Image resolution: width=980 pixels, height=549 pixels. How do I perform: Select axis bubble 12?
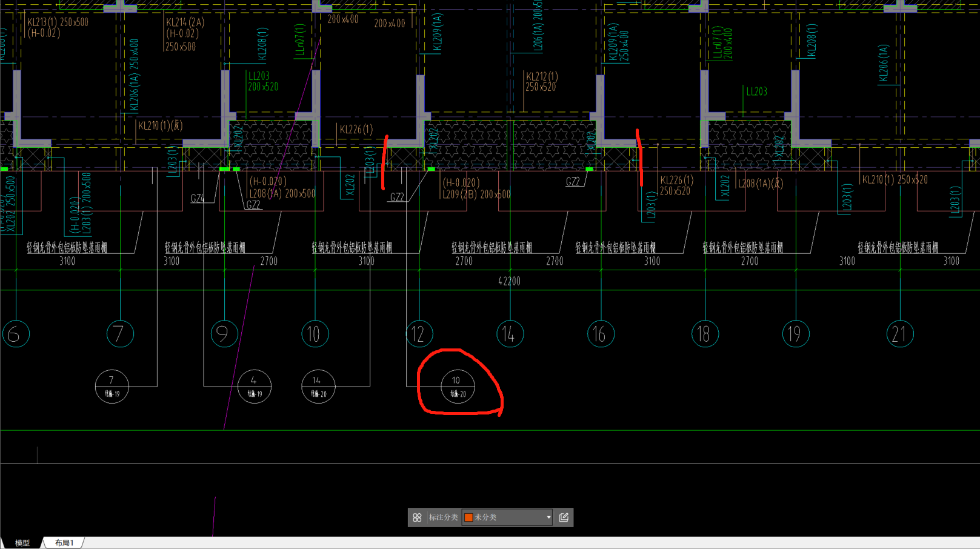click(x=419, y=334)
